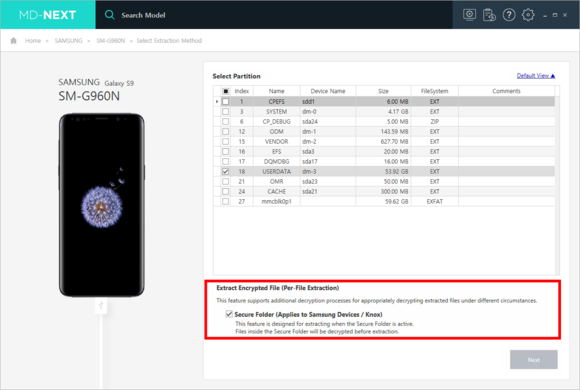Click Select Extraction Method breadcrumb

coord(169,41)
